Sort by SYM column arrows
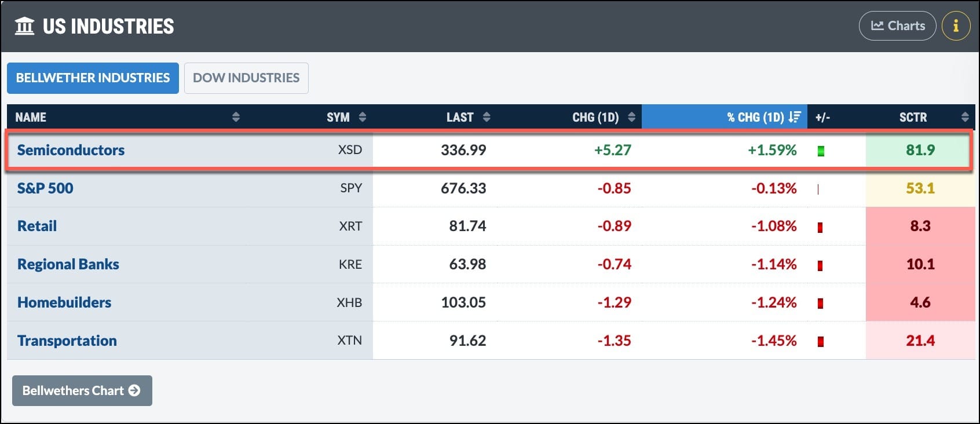The image size is (980, 424). click(x=363, y=117)
